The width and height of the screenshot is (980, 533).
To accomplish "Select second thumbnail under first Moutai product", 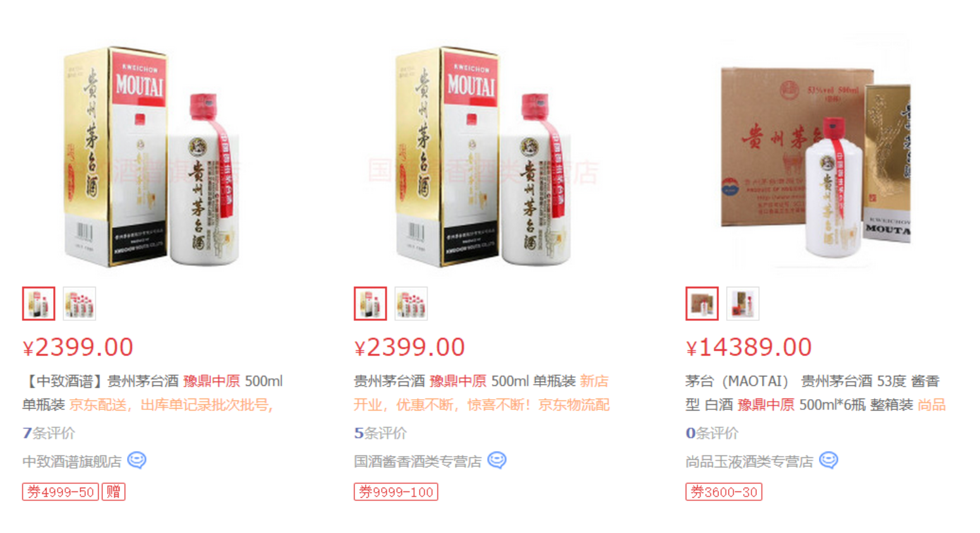I will [80, 304].
